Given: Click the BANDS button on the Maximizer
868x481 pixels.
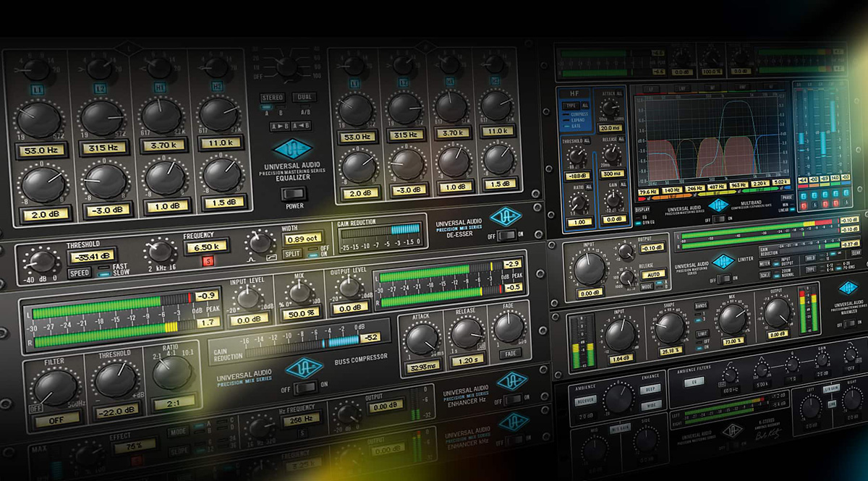Looking at the screenshot, I should pyautogui.click(x=701, y=307).
